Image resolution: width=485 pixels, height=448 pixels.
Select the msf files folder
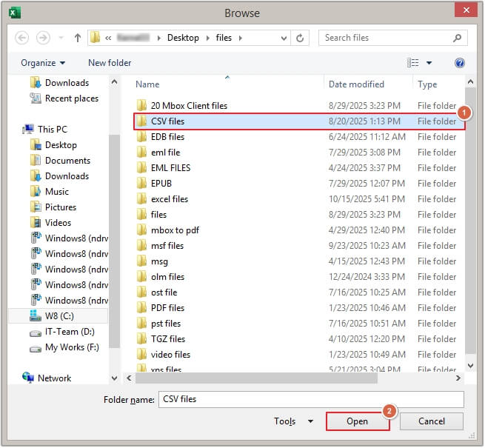tap(299, 246)
